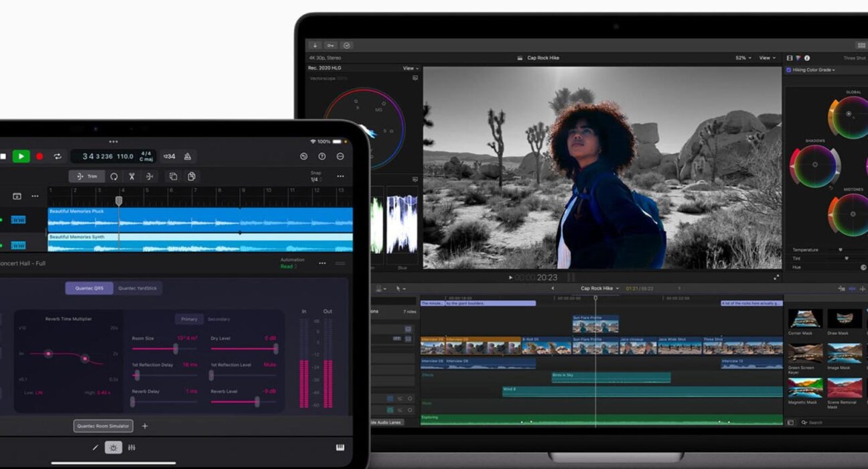
Task: Open the background tasks checkmark icon
Action: pyautogui.click(x=346, y=46)
